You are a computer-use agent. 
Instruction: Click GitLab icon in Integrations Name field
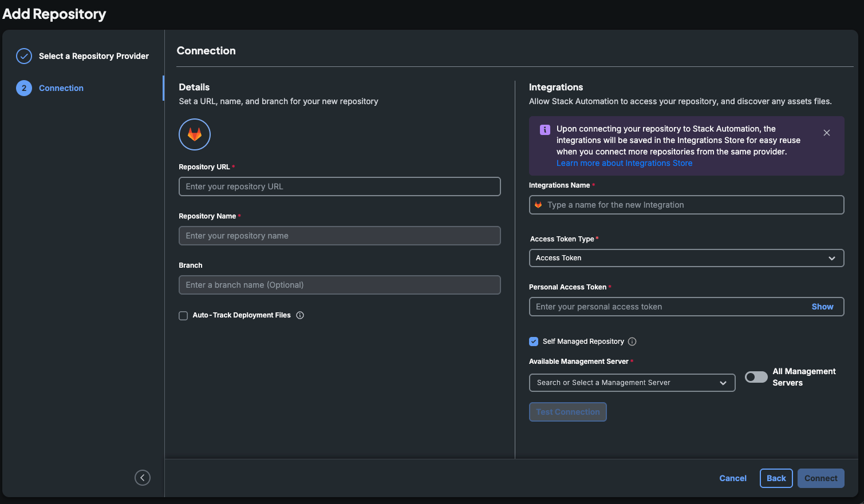pyautogui.click(x=538, y=205)
